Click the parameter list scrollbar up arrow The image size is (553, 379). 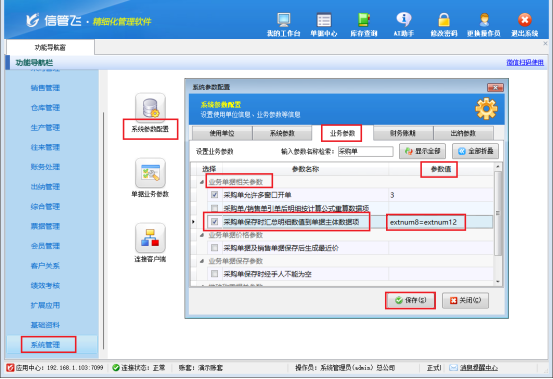(498, 167)
